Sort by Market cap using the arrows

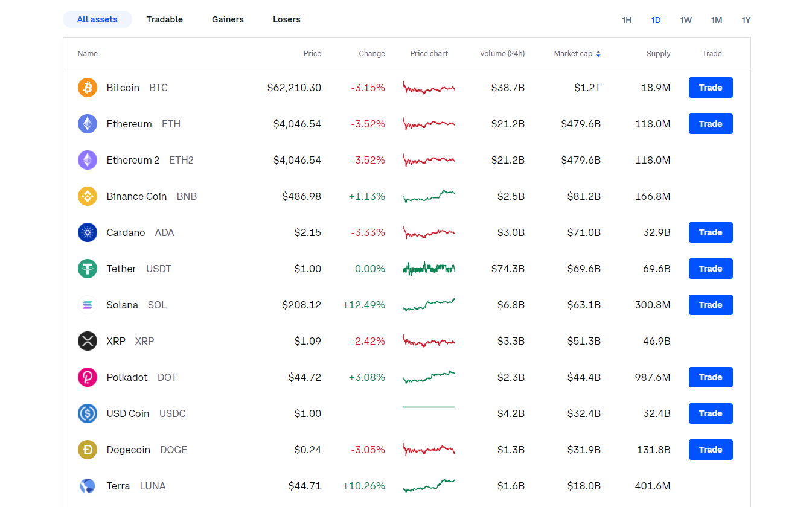coord(598,54)
